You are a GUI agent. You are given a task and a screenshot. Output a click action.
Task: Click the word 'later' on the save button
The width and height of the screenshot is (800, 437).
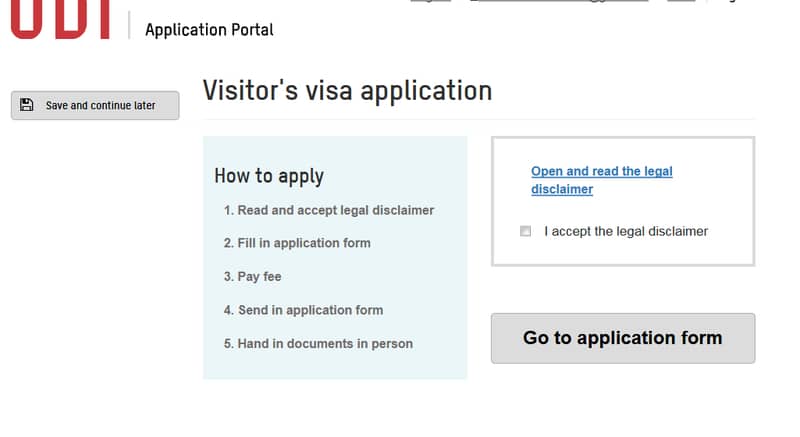click(x=144, y=106)
